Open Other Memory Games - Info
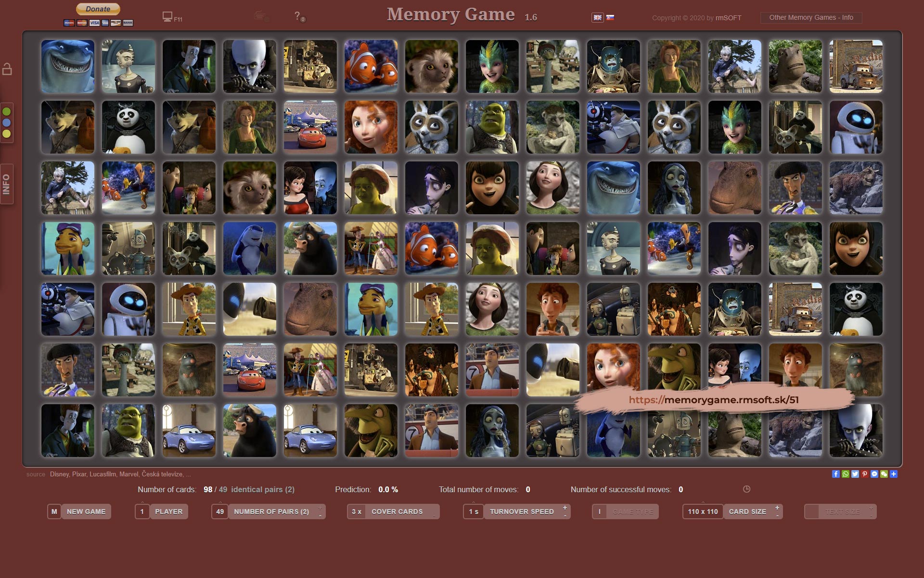Screen dimensions: 924x578 pos(811,18)
